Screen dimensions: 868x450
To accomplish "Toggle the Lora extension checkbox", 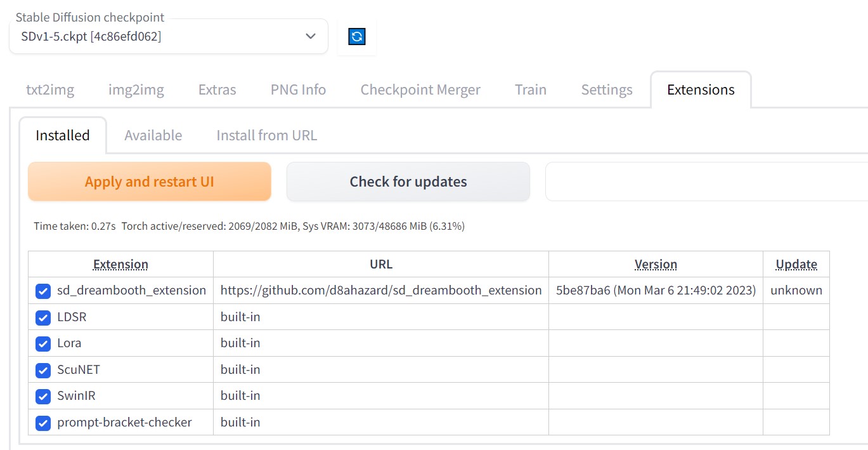I will coord(43,343).
